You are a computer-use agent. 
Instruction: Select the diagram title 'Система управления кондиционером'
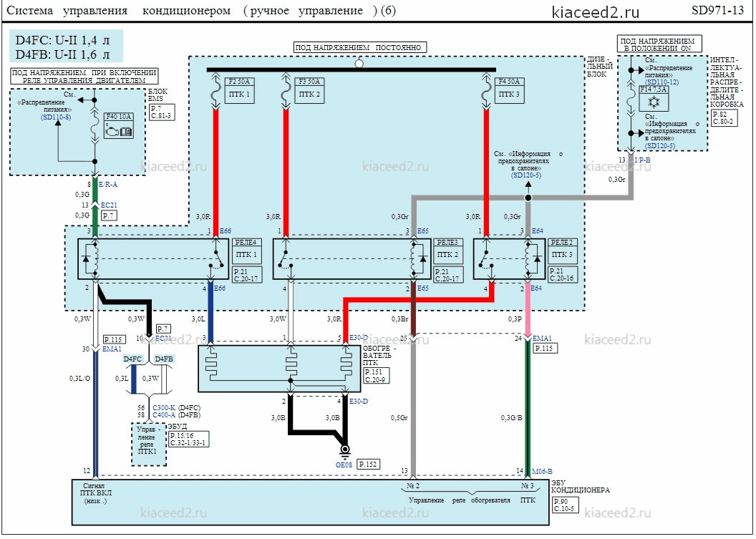(119, 11)
